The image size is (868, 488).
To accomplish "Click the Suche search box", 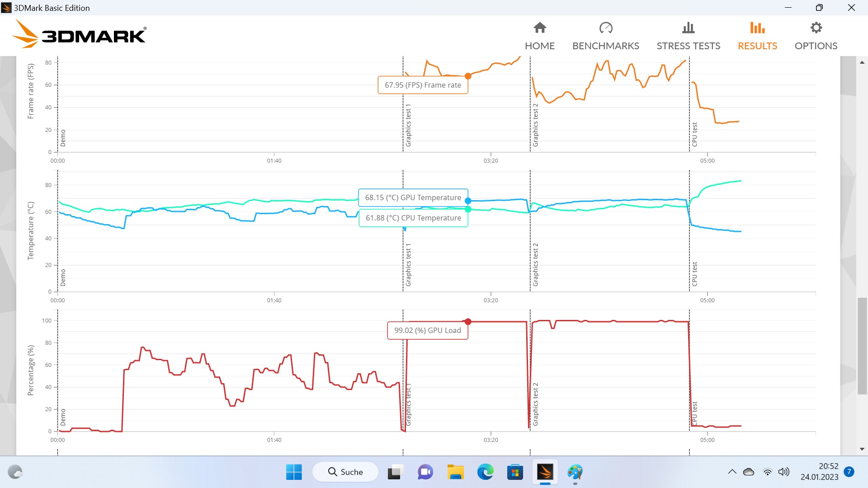I will click(345, 472).
